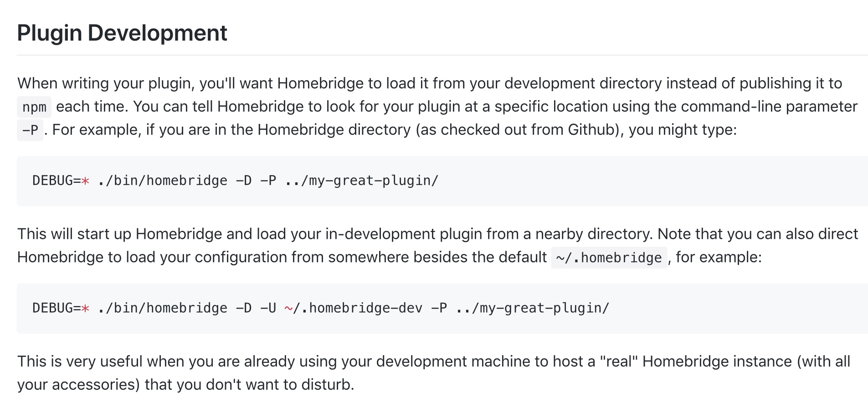Click ../my-great-plugin/ path in second code block
Screen dimensions: 868x408
tap(532, 309)
